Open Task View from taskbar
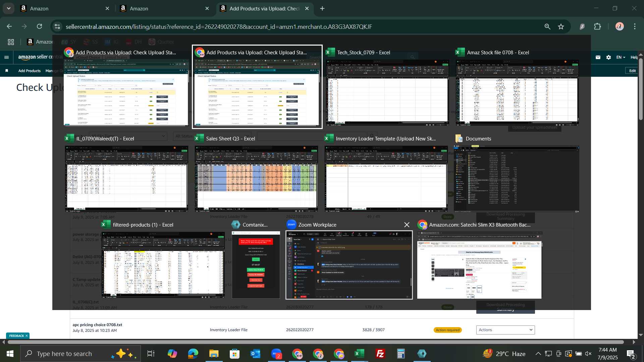This screenshot has width=644, height=362. [x=151, y=354]
